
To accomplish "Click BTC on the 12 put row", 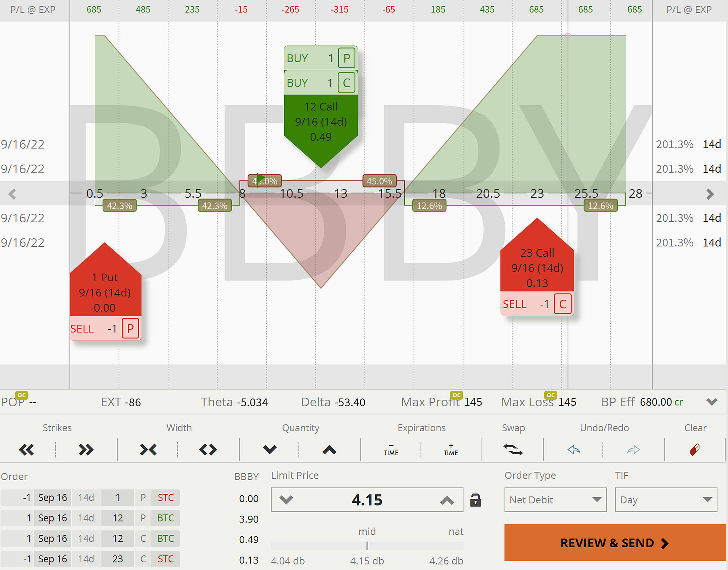I will [166, 518].
